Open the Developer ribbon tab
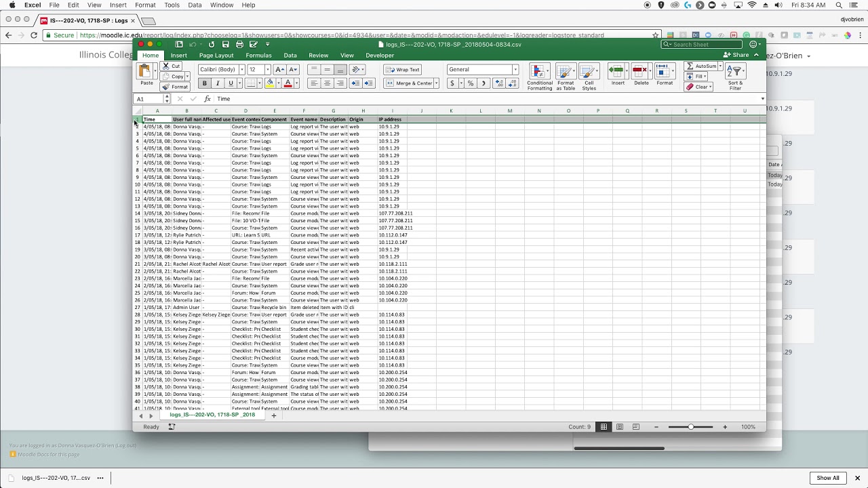This screenshot has height=488, width=868. click(380, 56)
